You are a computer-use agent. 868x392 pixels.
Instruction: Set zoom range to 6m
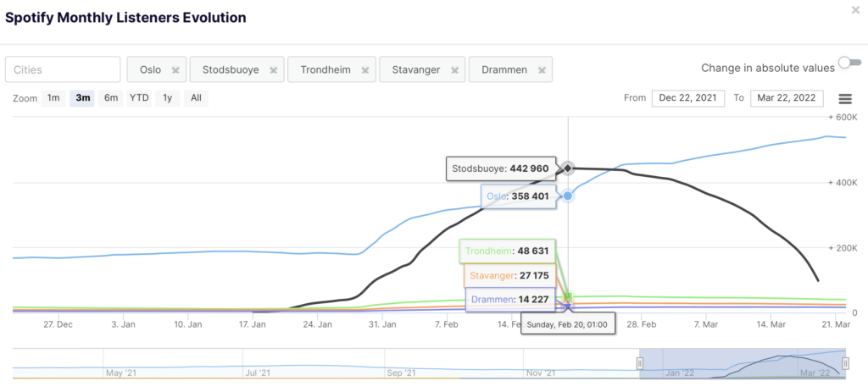point(111,98)
